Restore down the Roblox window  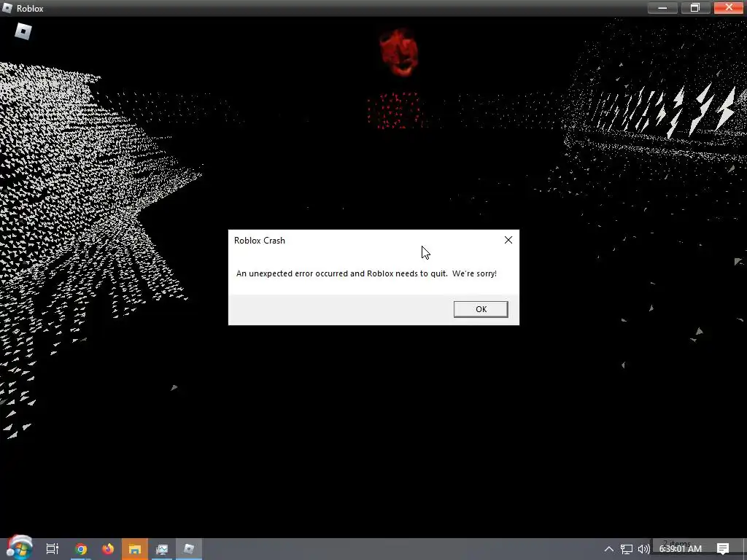[x=695, y=7]
